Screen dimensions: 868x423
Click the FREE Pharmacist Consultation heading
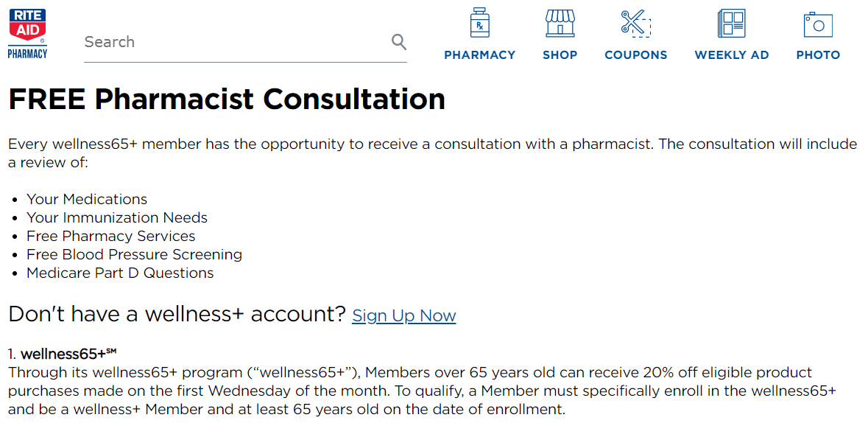click(227, 99)
